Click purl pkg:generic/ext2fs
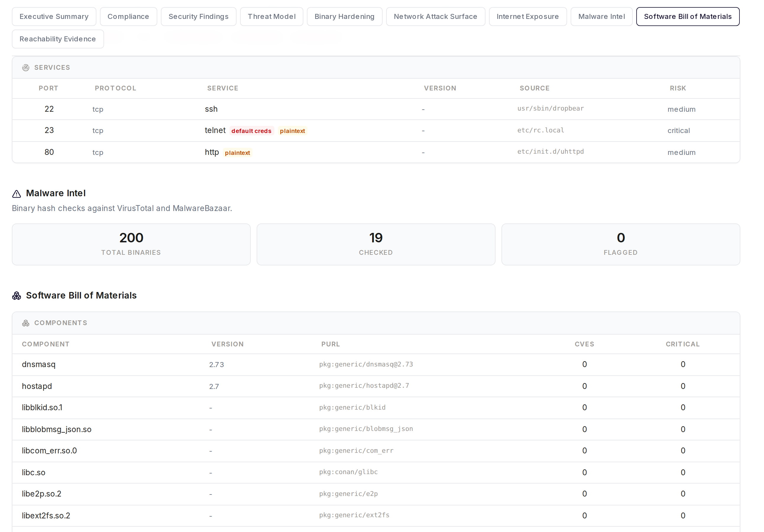Image resolution: width=764 pixels, height=532 pixels. 354,515
